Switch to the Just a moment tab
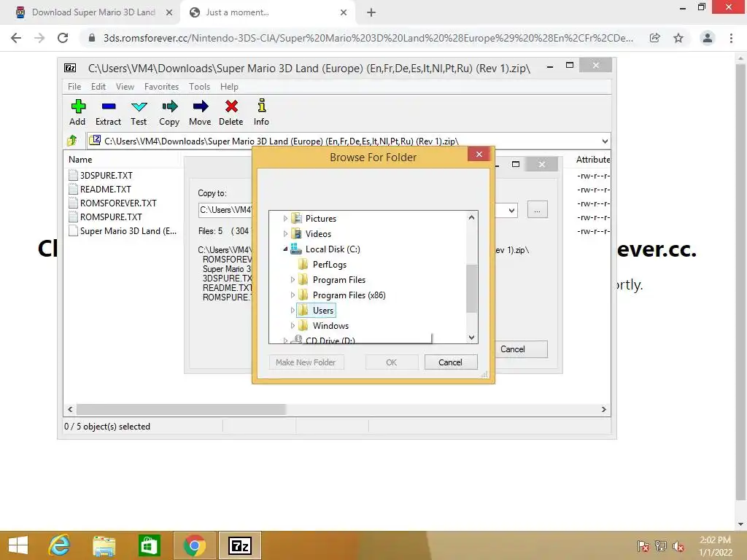747x560 pixels. (x=268, y=12)
